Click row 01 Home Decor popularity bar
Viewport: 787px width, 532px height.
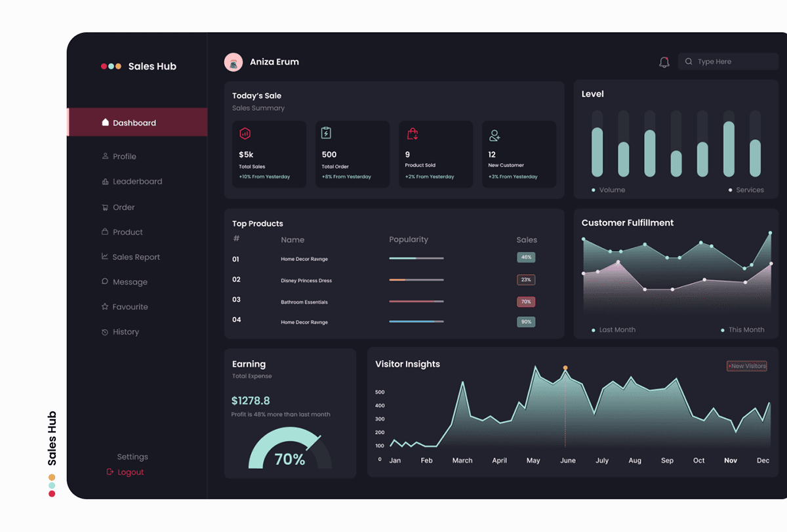(416, 258)
